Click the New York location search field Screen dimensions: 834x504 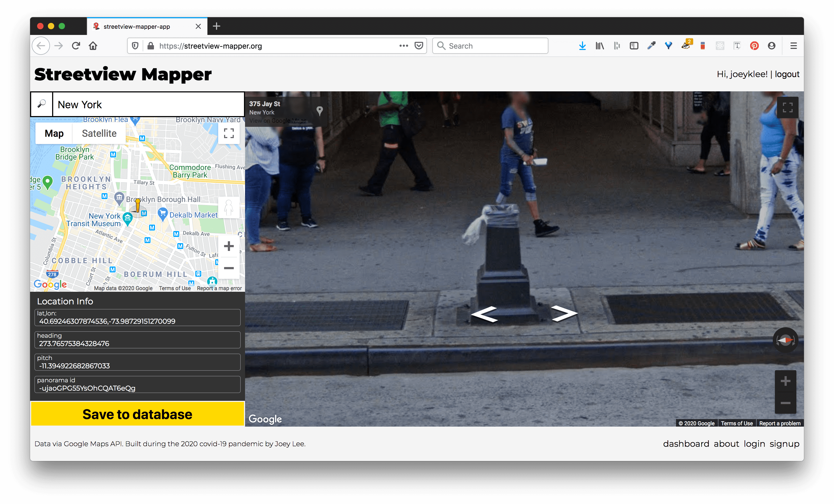pos(148,104)
